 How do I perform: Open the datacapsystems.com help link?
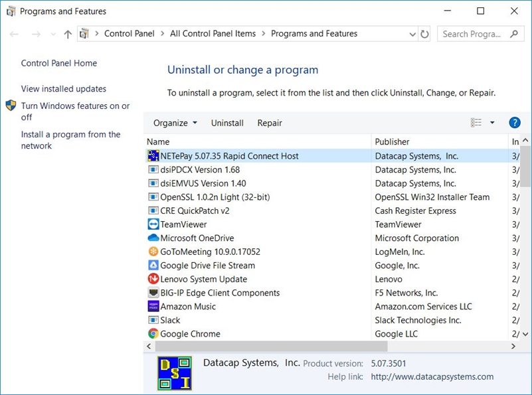coord(432,376)
